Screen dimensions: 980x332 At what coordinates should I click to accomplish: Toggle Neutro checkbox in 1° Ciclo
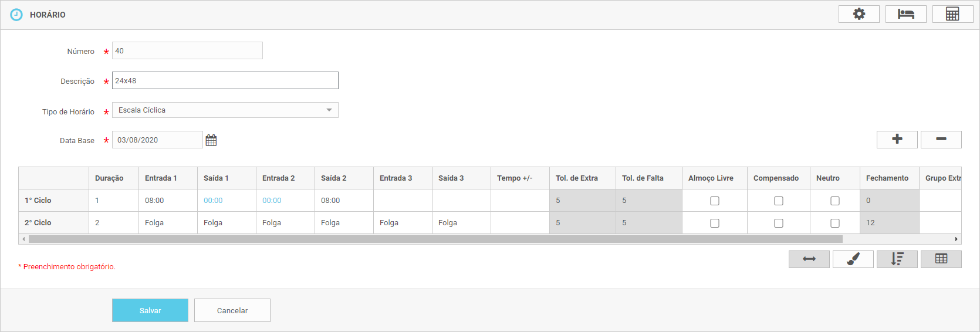tap(834, 201)
